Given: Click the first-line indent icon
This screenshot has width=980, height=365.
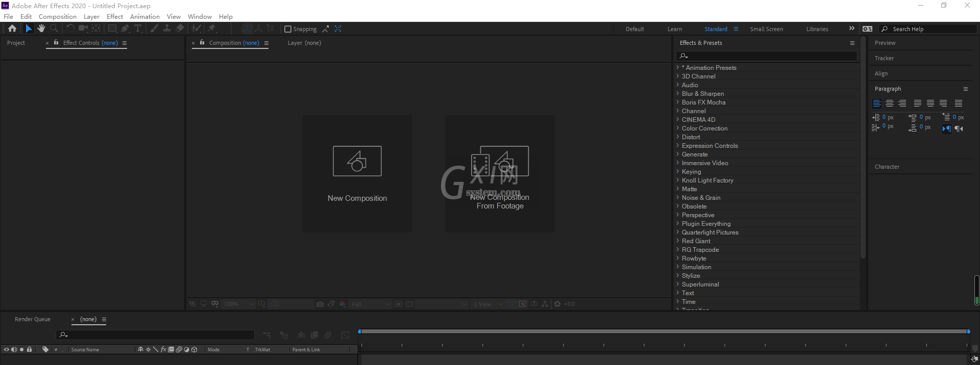Looking at the screenshot, I should (x=946, y=117).
